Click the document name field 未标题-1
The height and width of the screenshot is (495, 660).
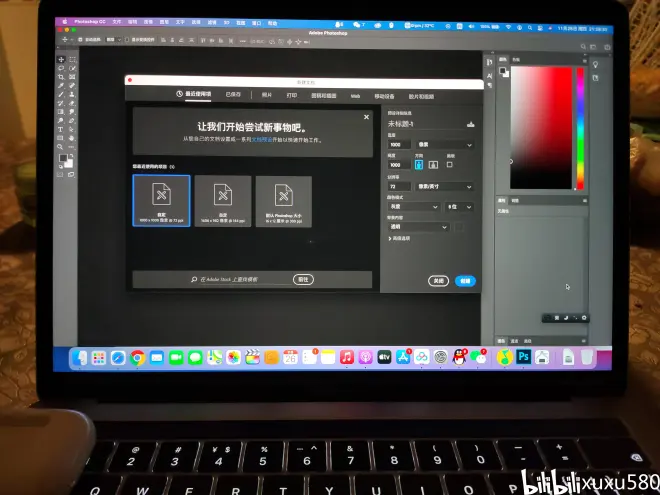click(425, 124)
